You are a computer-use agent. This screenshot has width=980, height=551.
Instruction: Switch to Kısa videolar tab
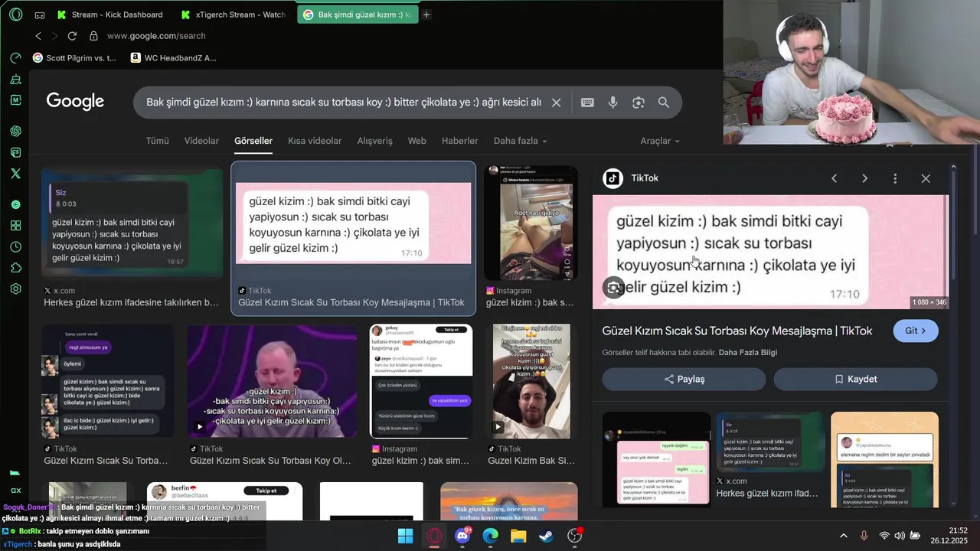coord(315,141)
